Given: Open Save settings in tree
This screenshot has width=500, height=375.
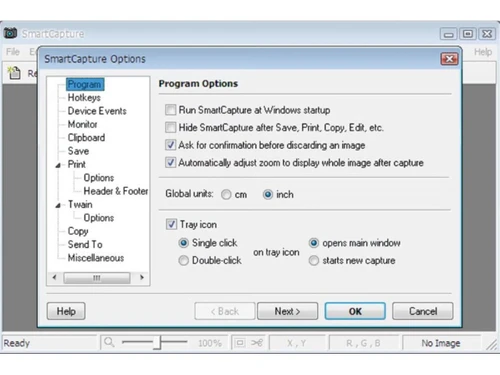Looking at the screenshot, I should coord(78,151).
